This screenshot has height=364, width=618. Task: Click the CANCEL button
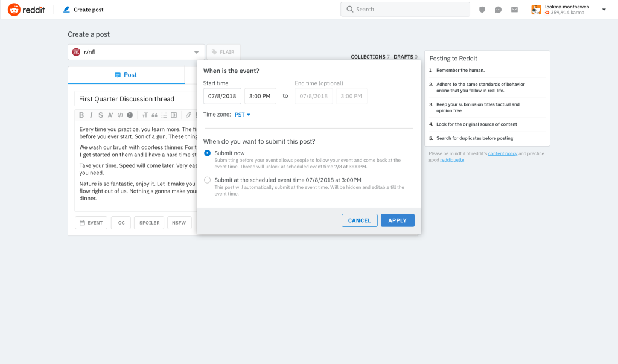(x=360, y=220)
